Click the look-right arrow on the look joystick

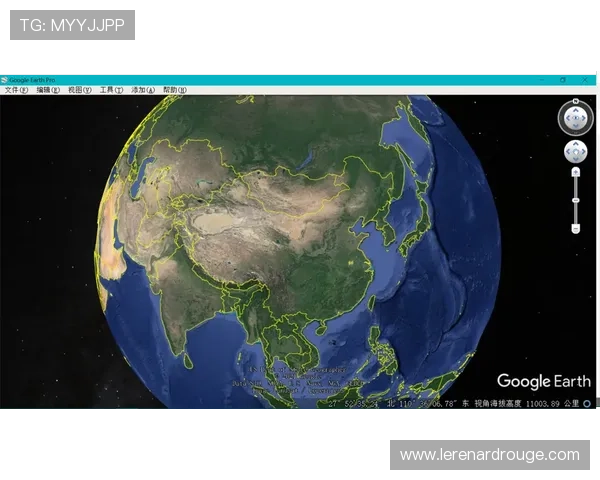coord(584,118)
